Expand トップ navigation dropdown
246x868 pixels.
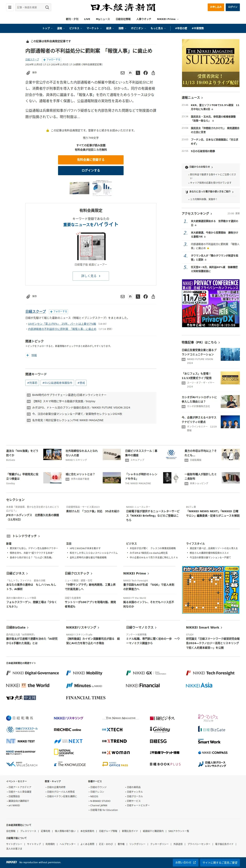(48, 28)
